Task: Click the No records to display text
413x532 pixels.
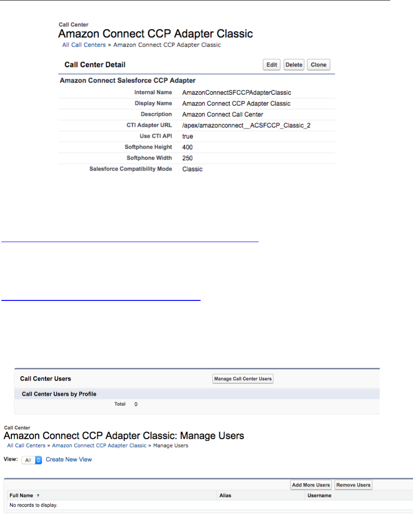Action: [x=34, y=505]
